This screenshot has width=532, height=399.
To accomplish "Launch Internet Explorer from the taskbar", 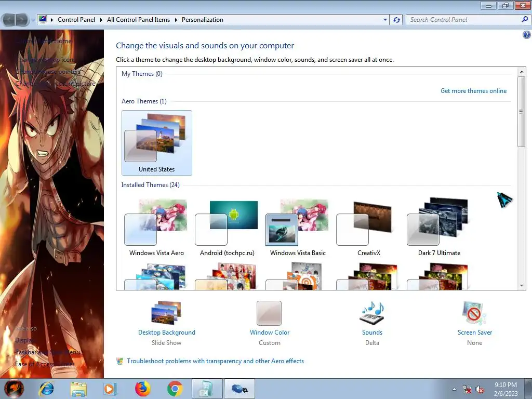I will click(46, 389).
